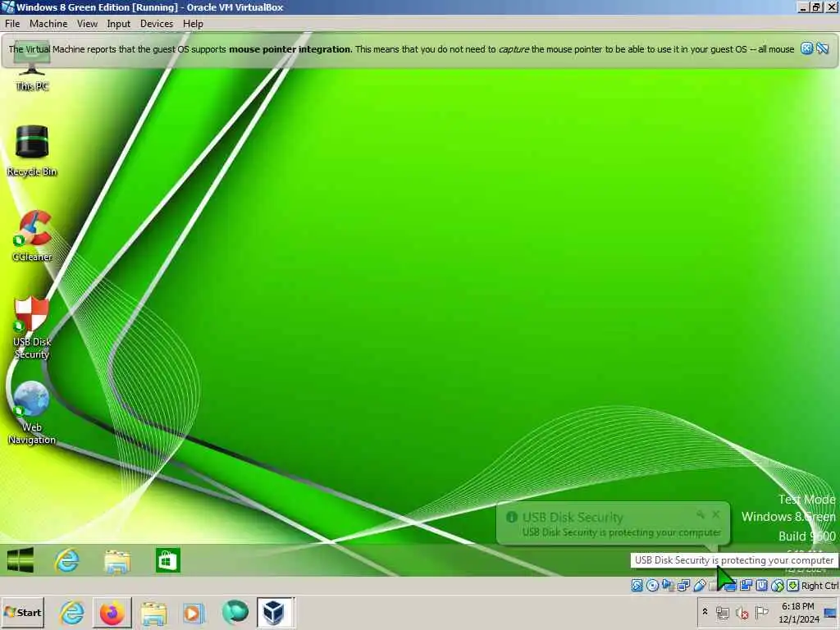Screen dimensions: 840x630
Task: Open the media player in host taskbar
Action: [194, 613]
